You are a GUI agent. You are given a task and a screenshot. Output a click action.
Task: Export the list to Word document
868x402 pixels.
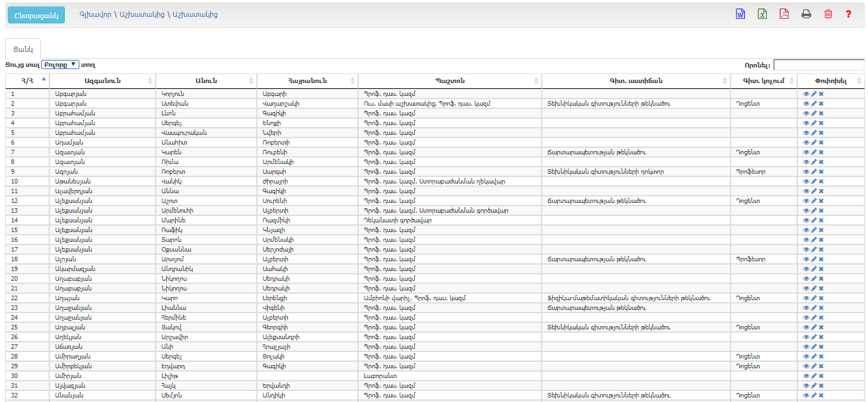pyautogui.click(x=740, y=14)
